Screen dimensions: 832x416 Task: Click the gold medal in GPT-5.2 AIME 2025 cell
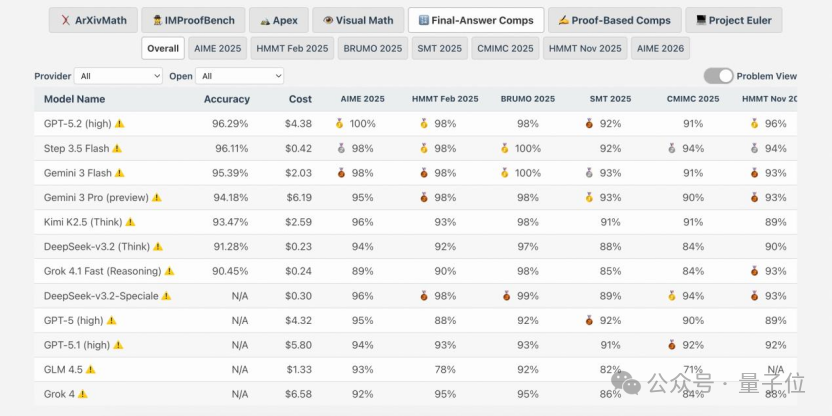pyautogui.click(x=340, y=124)
